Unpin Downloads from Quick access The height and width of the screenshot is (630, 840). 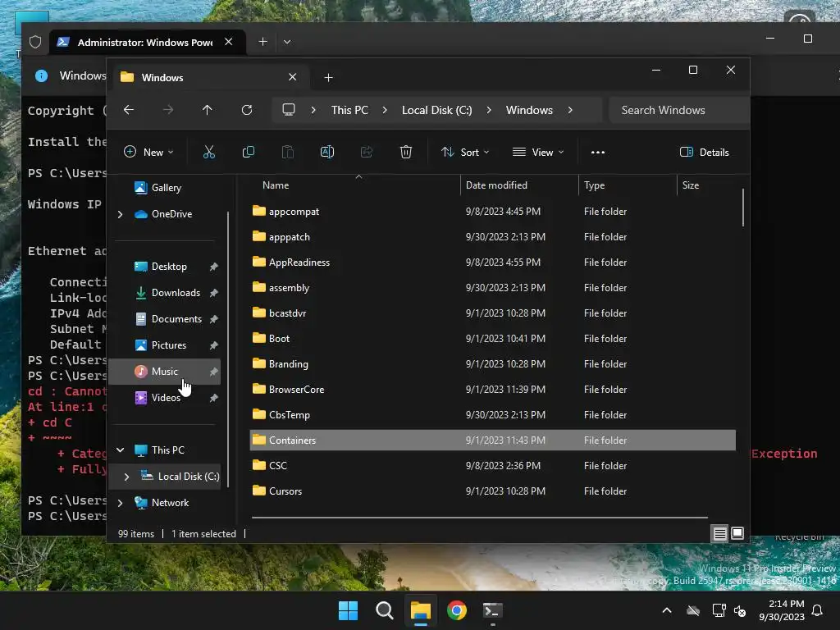point(214,293)
